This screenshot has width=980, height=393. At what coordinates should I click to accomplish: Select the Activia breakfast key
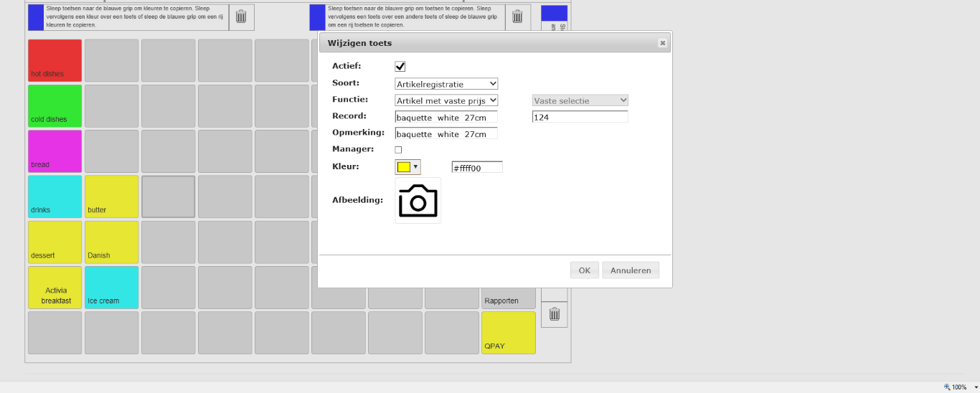pos(55,288)
